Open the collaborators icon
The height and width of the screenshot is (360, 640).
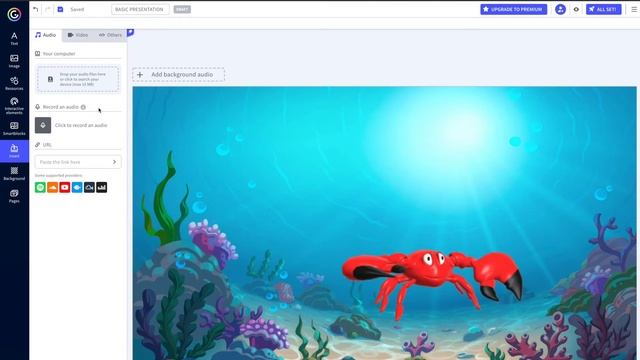coord(560,9)
